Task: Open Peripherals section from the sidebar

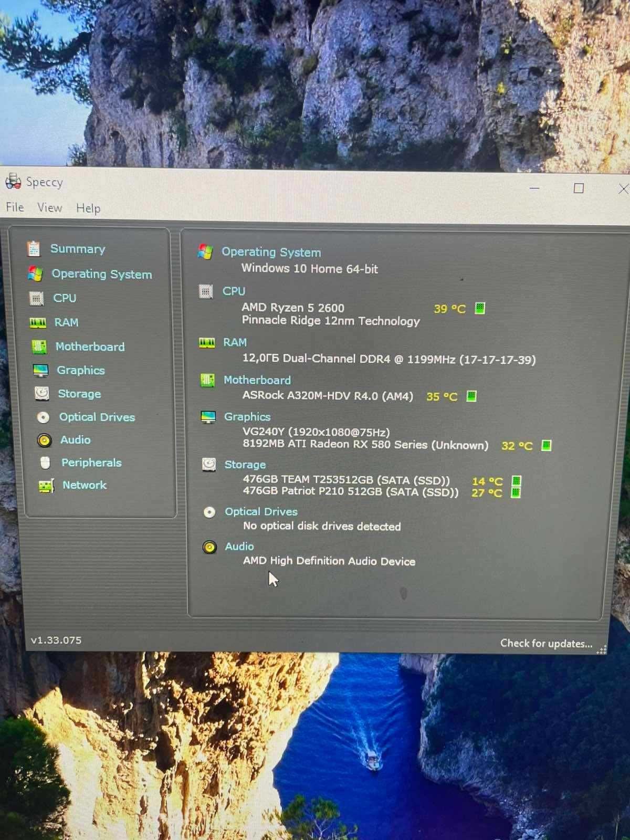Action: (x=91, y=463)
